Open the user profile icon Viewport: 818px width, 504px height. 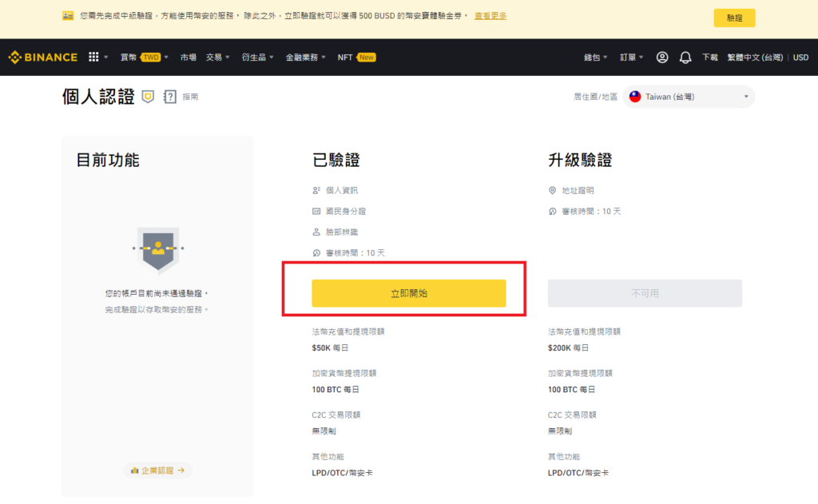point(662,58)
